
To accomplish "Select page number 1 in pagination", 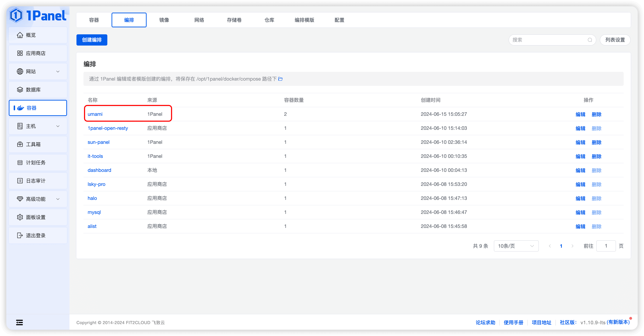I will coord(561,246).
